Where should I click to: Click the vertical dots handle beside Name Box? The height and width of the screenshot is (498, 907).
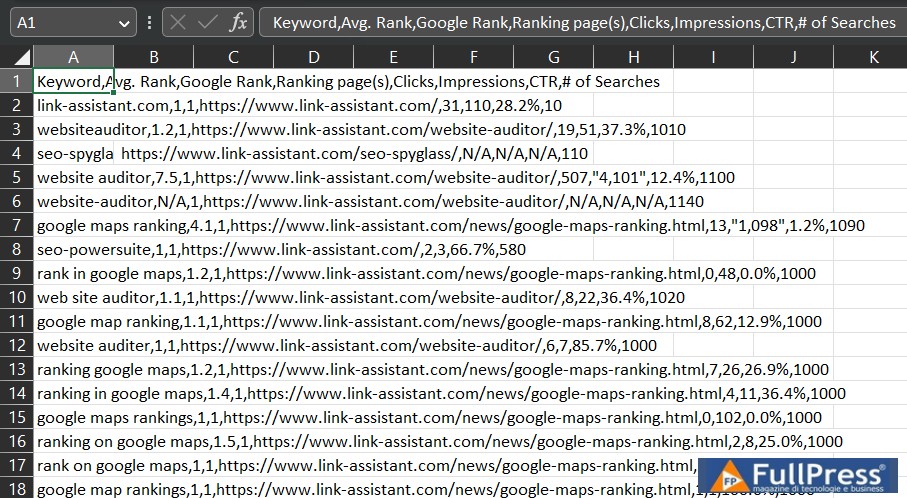click(149, 22)
